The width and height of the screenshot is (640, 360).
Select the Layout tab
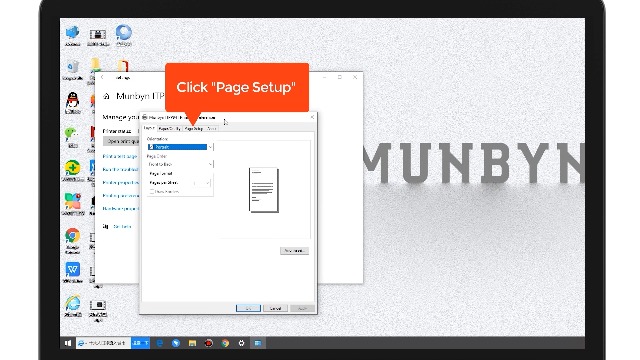tap(149, 128)
